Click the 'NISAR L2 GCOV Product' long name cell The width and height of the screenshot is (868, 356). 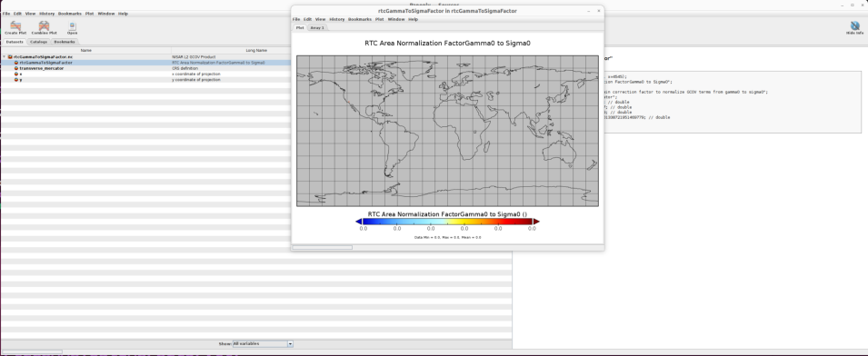point(194,57)
